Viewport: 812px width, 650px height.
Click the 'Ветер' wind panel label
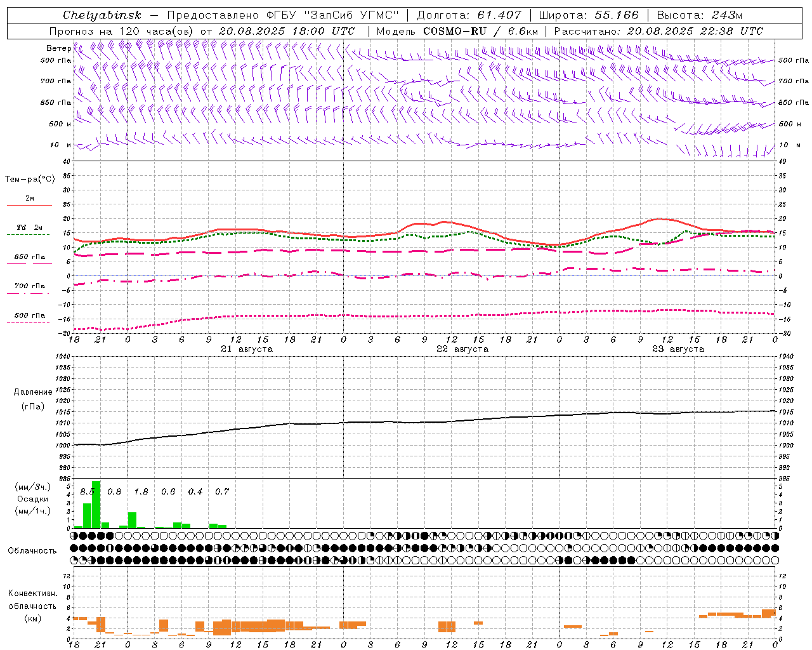(59, 48)
